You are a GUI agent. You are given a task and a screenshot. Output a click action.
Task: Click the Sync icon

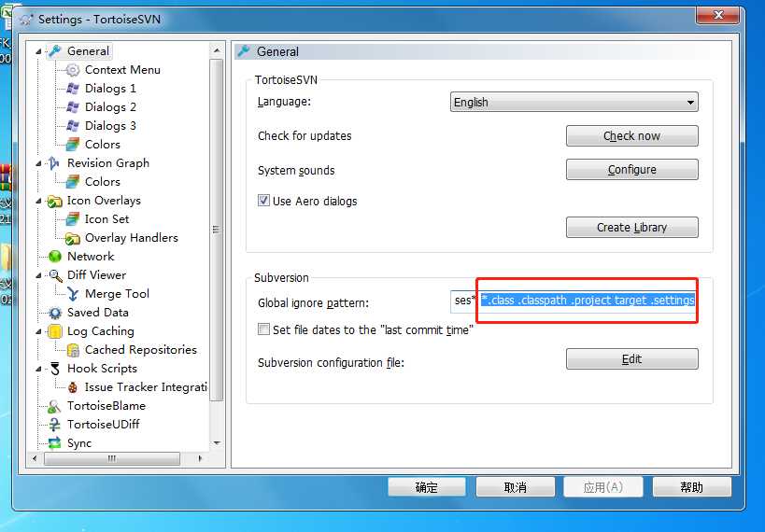click(x=54, y=443)
